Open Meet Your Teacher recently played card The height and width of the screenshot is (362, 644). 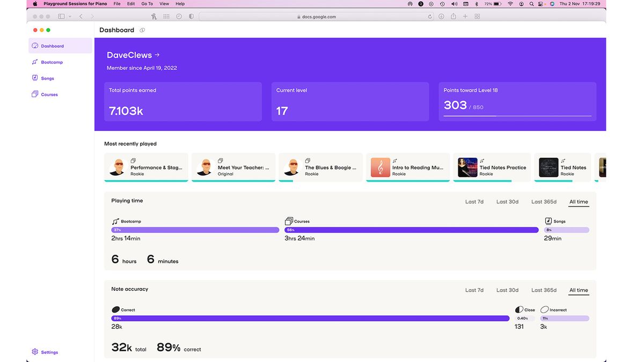[x=233, y=167]
